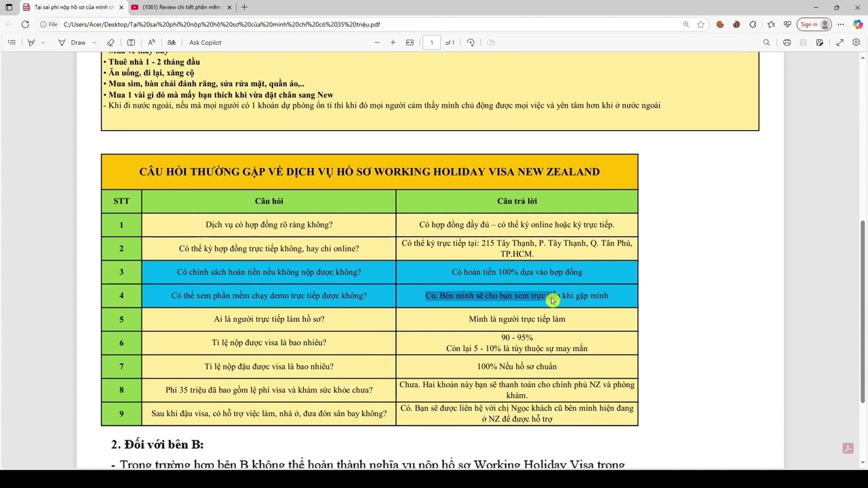
Task: Toggle Read aloud
Action: pyautogui.click(x=151, y=43)
